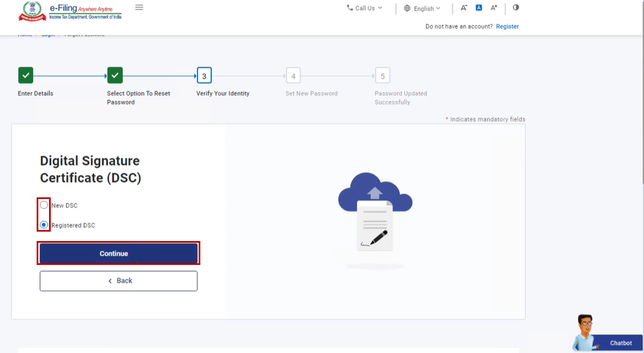Increase font size with A+ icon
644x353 pixels.
(494, 8)
